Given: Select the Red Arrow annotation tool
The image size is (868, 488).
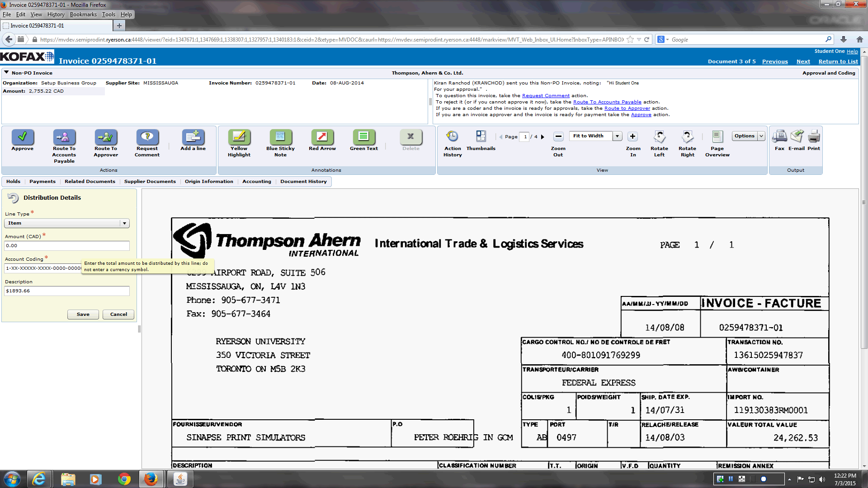Looking at the screenshot, I should [x=322, y=136].
